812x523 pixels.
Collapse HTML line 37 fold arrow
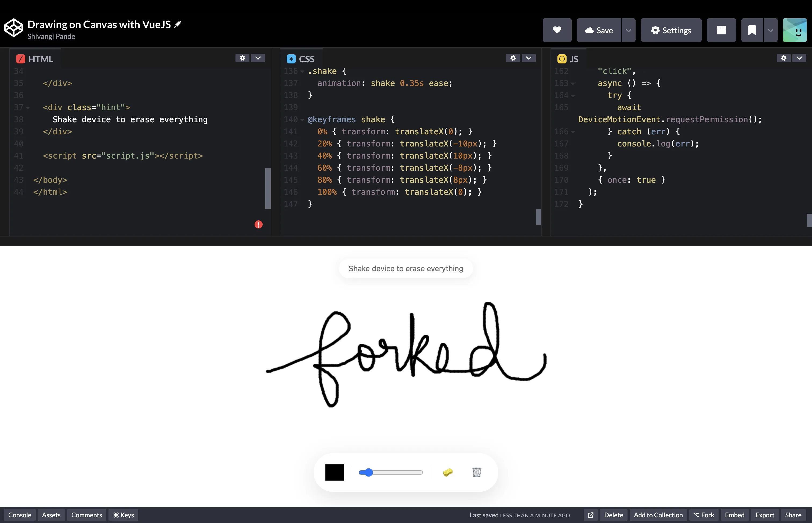coord(28,108)
